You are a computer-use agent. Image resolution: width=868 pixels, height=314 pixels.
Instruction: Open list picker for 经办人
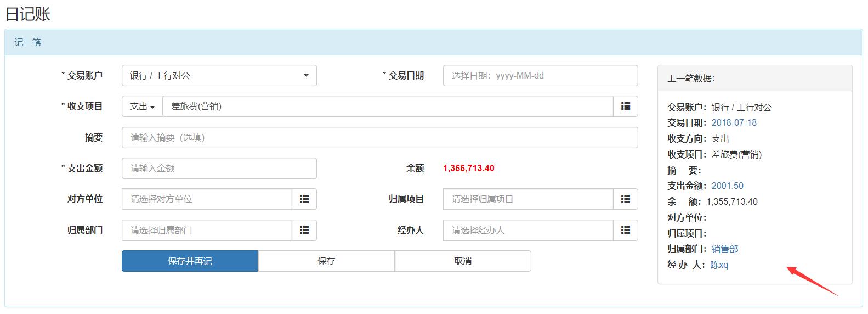click(x=625, y=231)
